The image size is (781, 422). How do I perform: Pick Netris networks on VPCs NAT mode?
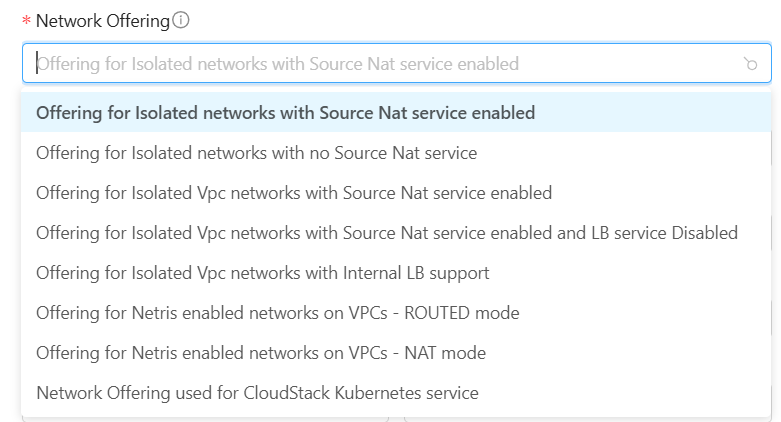260,353
